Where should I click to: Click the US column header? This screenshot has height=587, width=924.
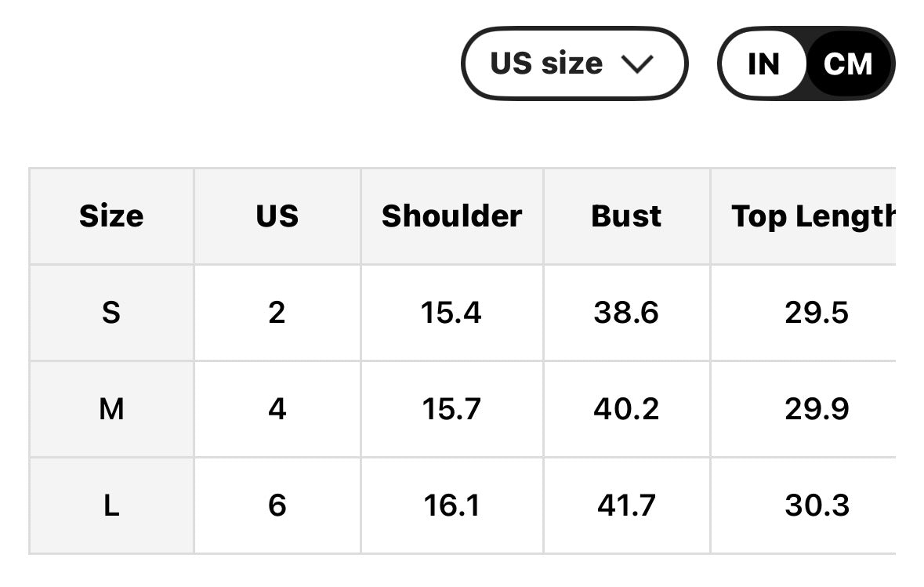[277, 216]
